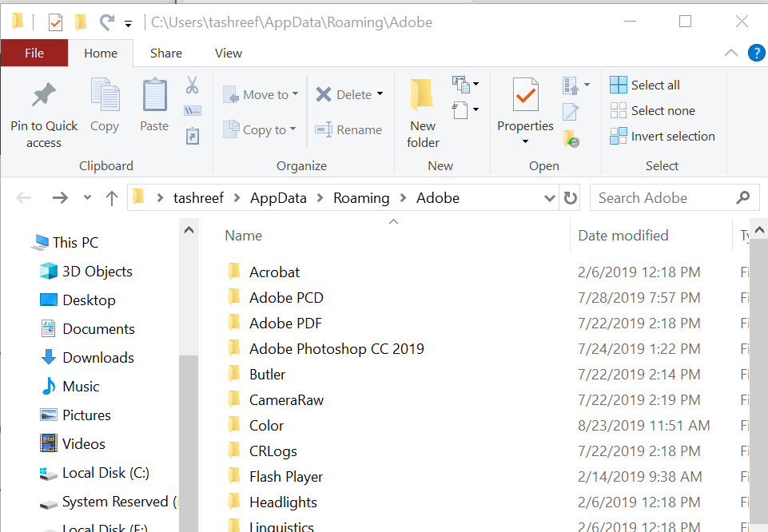Click the Paste clipboard icon
768x532 pixels.
[155, 94]
